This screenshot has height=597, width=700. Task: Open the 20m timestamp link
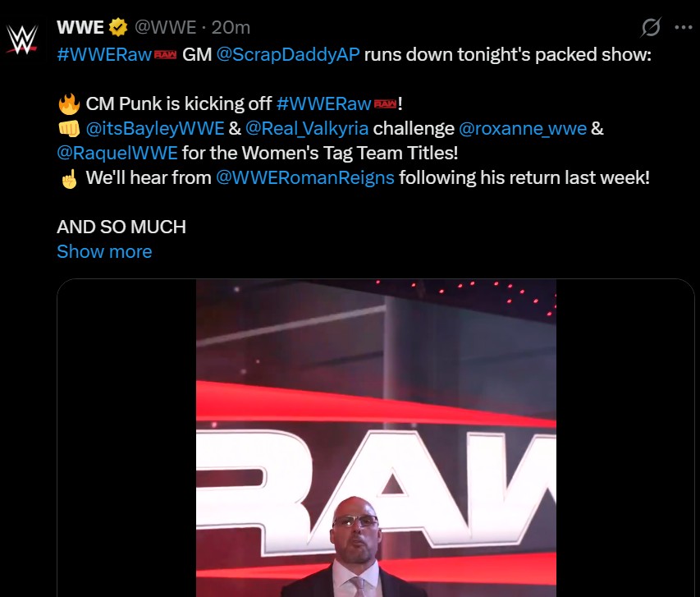(x=231, y=27)
